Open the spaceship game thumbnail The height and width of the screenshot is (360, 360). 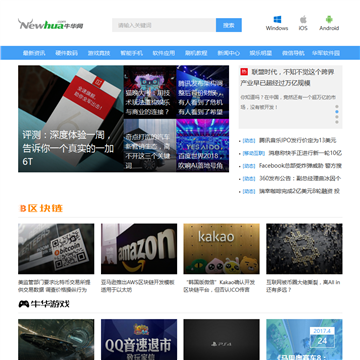(56, 340)
